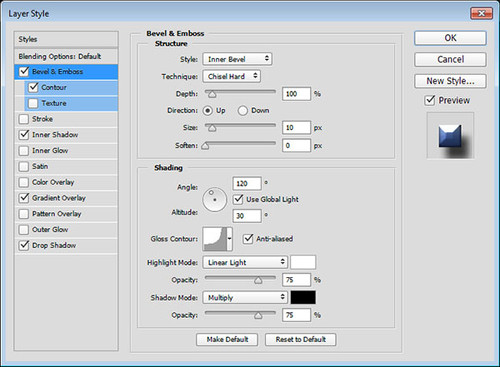500x367 pixels.
Task: Expand the Highlight Mode Linear Light dropdown
Action: 245,262
